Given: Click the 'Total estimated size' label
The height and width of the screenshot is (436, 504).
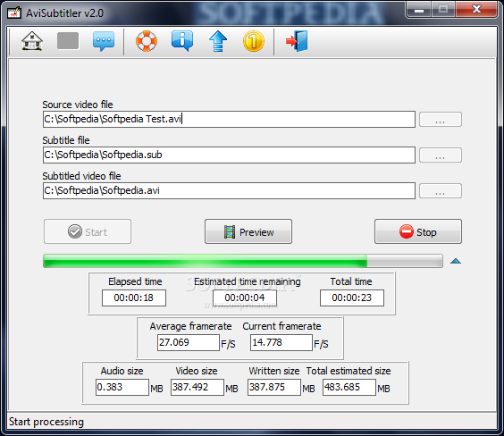Looking at the screenshot, I should click(349, 371).
